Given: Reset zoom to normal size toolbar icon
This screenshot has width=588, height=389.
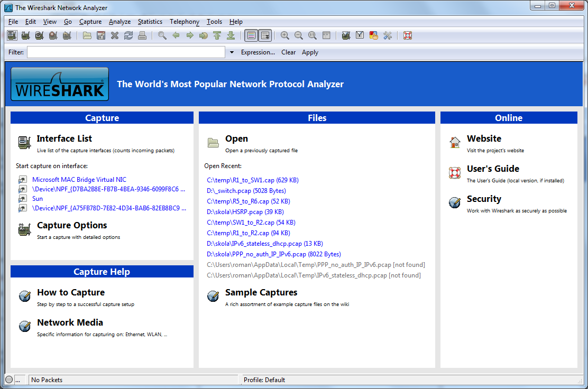Looking at the screenshot, I should click(313, 35).
